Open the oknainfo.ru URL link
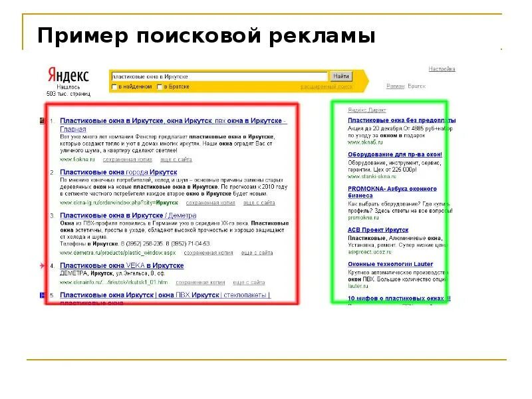This screenshot has height=399, width=532. (x=114, y=282)
